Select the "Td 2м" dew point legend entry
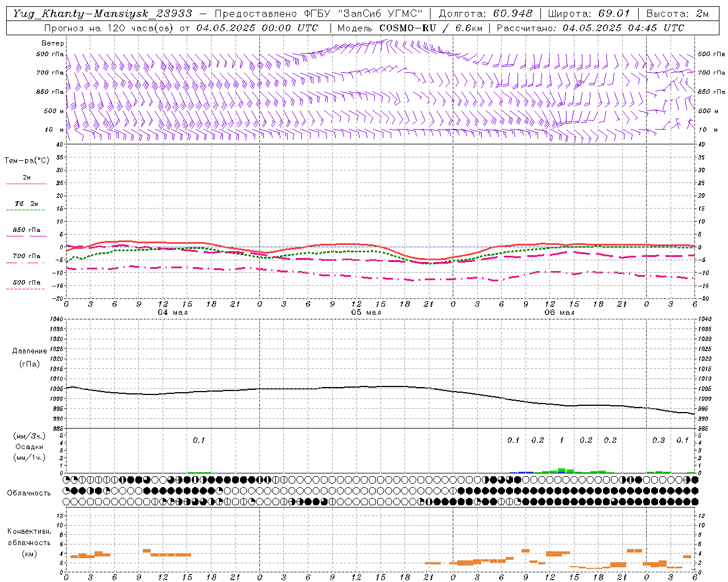The width and height of the screenshot is (728, 582). click(26, 203)
